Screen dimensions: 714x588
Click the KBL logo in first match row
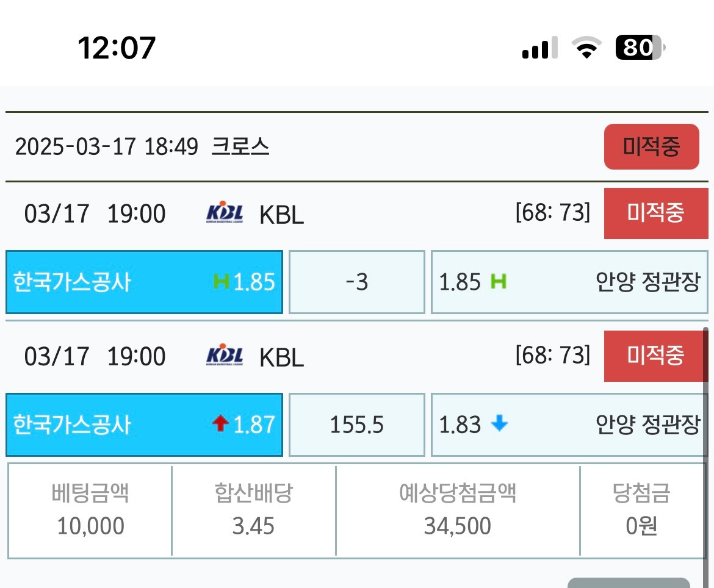[225, 213]
